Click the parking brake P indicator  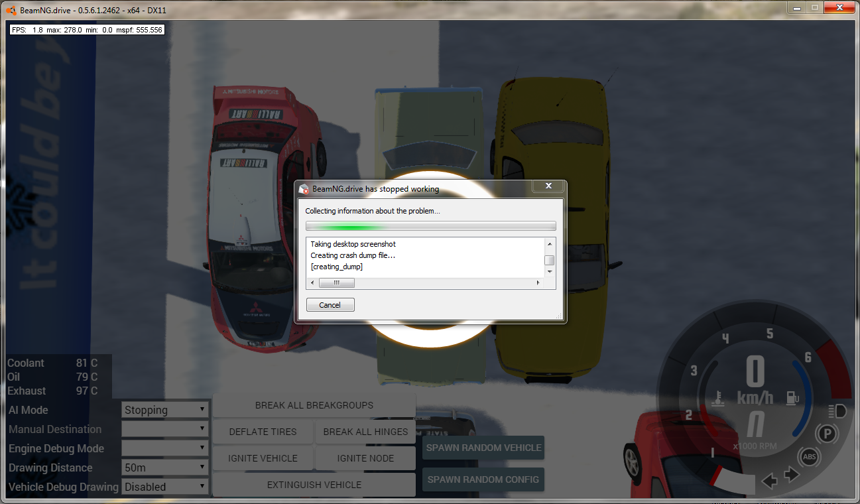click(x=828, y=435)
